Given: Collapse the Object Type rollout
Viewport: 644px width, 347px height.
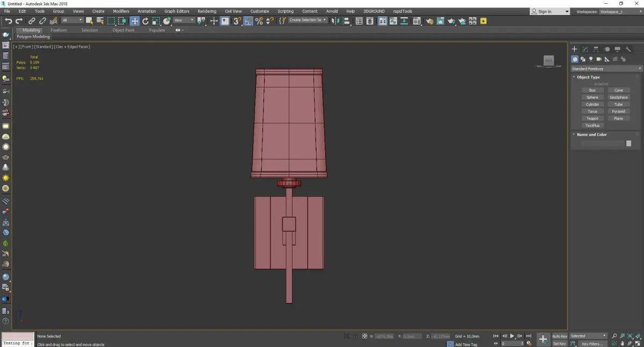Looking at the screenshot, I should tap(588, 77).
